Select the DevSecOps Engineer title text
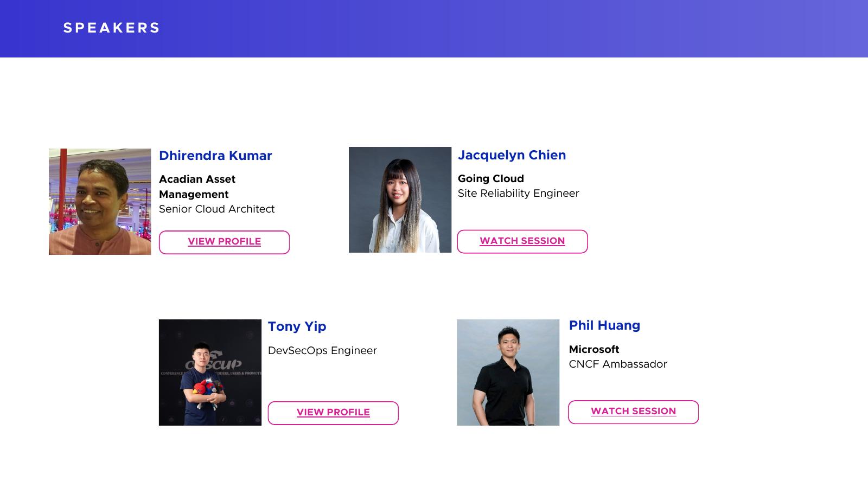The height and width of the screenshot is (488, 868). 322,351
